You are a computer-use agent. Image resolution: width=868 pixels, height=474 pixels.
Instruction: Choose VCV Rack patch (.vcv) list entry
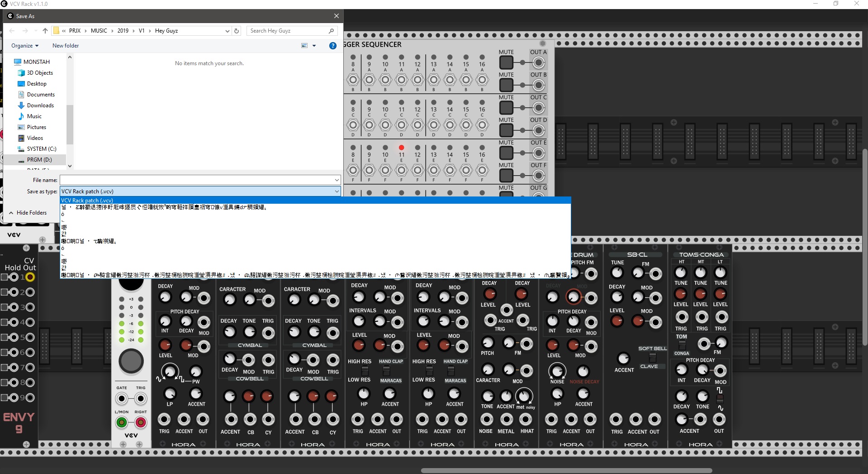click(x=315, y=200)
